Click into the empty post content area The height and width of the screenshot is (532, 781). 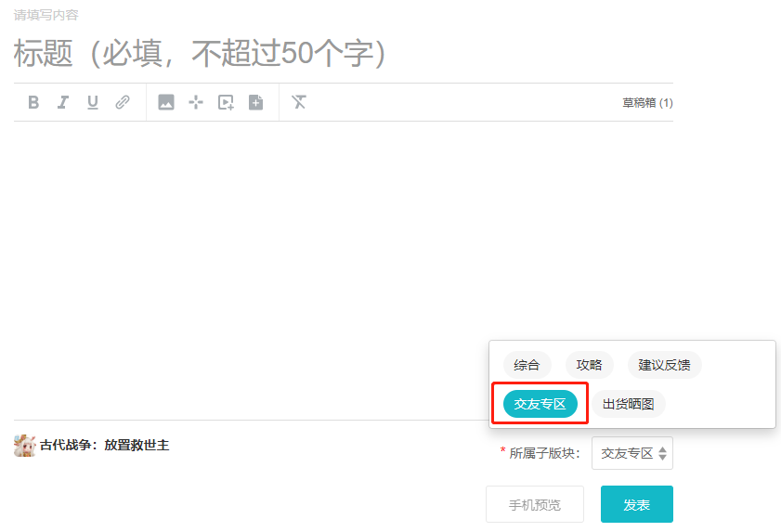point(344,269)
